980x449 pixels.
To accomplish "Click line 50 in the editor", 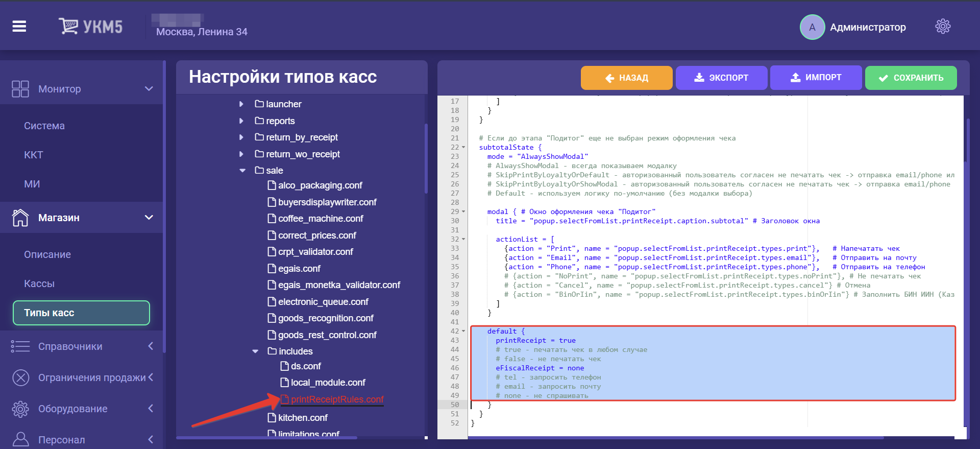I will pyautogui.click(x=715, y=405).
